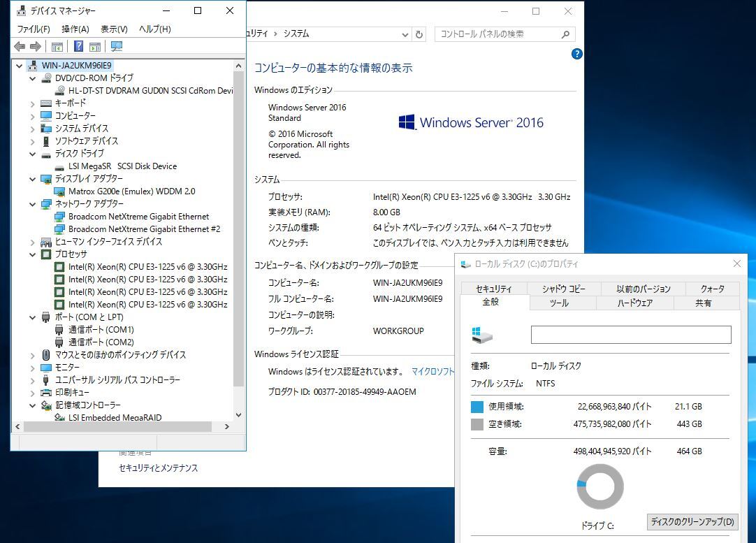Select the LSI Embedded MegaRAID controller icon
The height and width of the screenshot is (543, 756).
60,418
